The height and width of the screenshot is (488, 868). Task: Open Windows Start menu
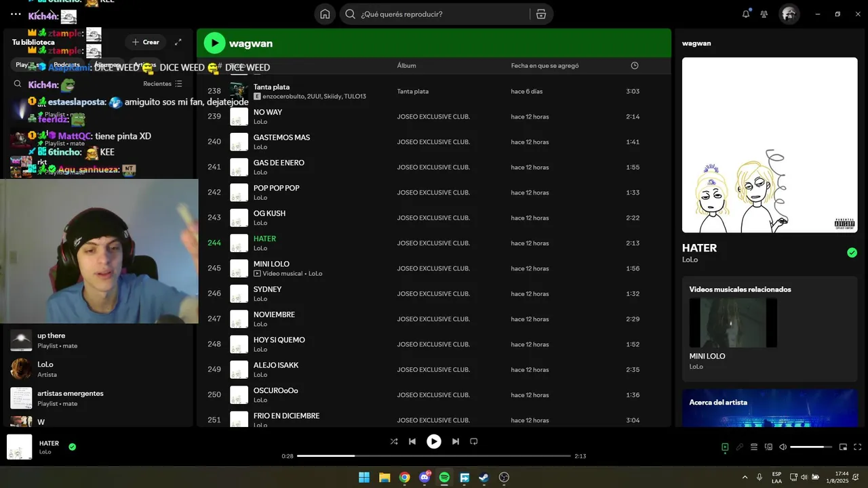coord(364,477)
